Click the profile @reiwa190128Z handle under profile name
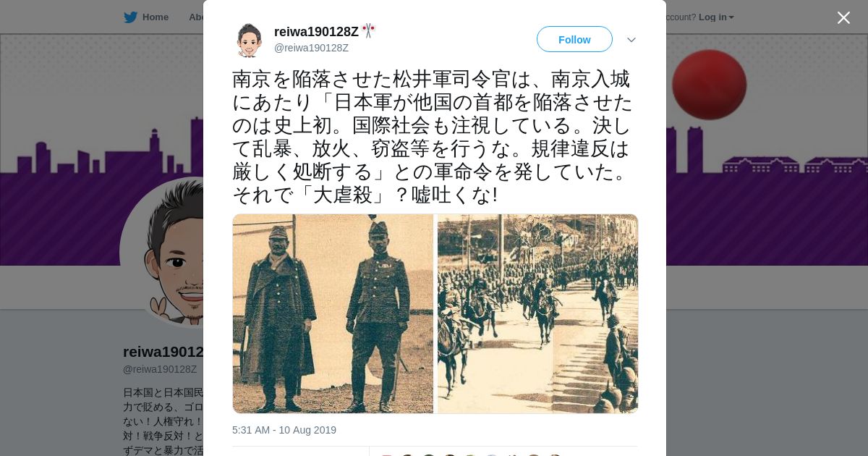Image resolution: width=868 pixels, height=456 pixels. coord(160,369)
